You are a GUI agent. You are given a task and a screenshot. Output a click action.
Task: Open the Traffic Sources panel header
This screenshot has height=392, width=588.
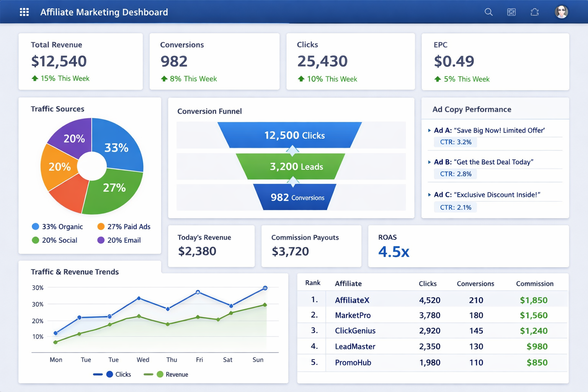(57, 109)
